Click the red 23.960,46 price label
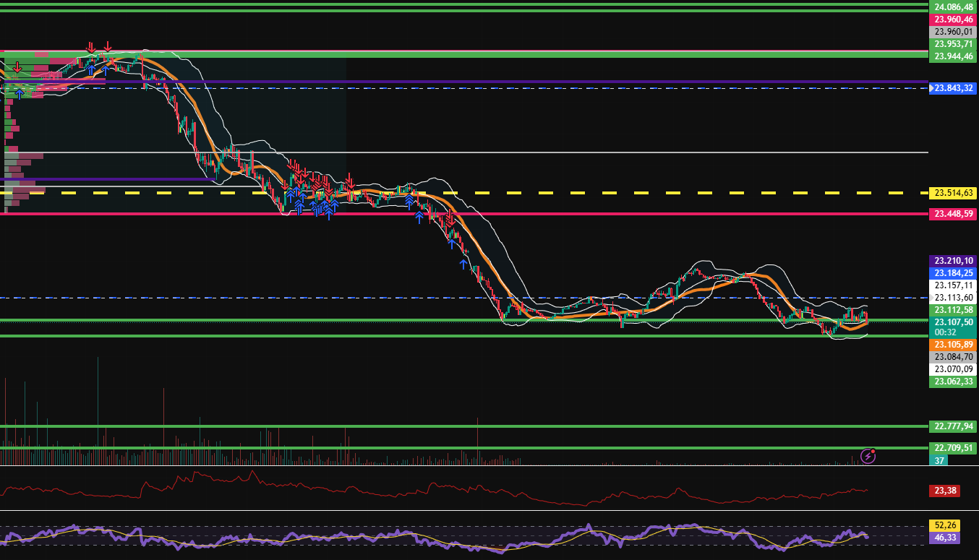 pos(952,20)
